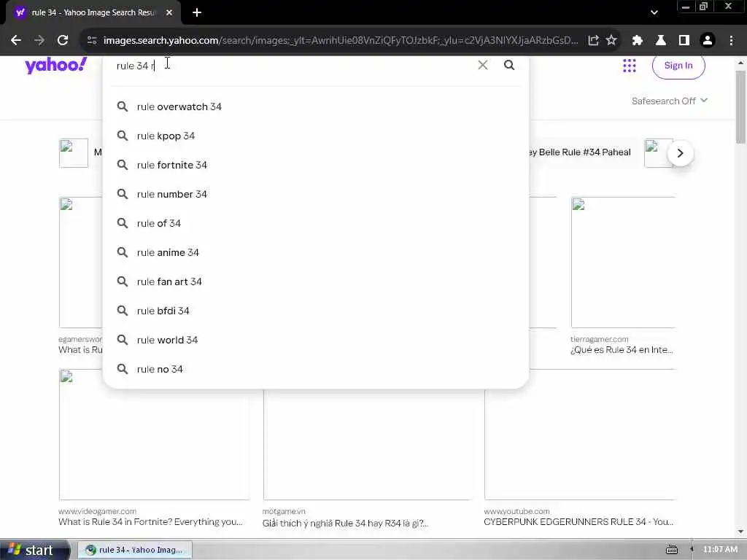
Task: Click the keyboard icon in system tray
Action: pyautogui.click(x=672, y=550)
